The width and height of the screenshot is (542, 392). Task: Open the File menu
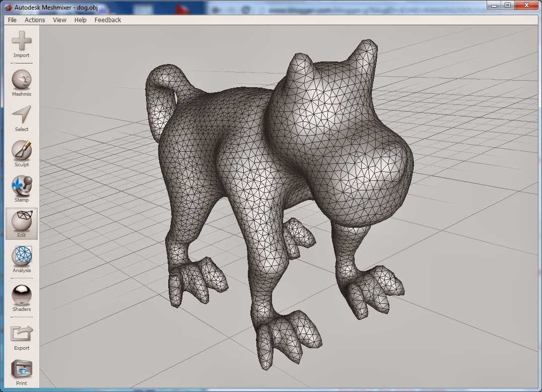click(12, 20)
